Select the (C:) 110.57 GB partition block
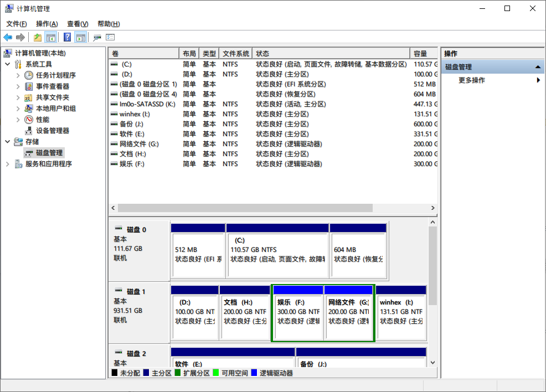Viewport: 546px width, 392px height. click(277, 251)
